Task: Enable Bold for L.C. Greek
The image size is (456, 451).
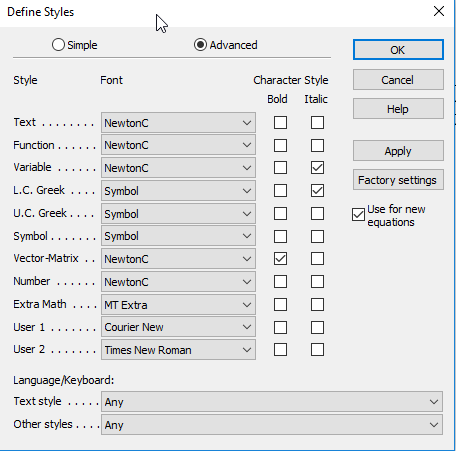Action: [x=280, y=191]
